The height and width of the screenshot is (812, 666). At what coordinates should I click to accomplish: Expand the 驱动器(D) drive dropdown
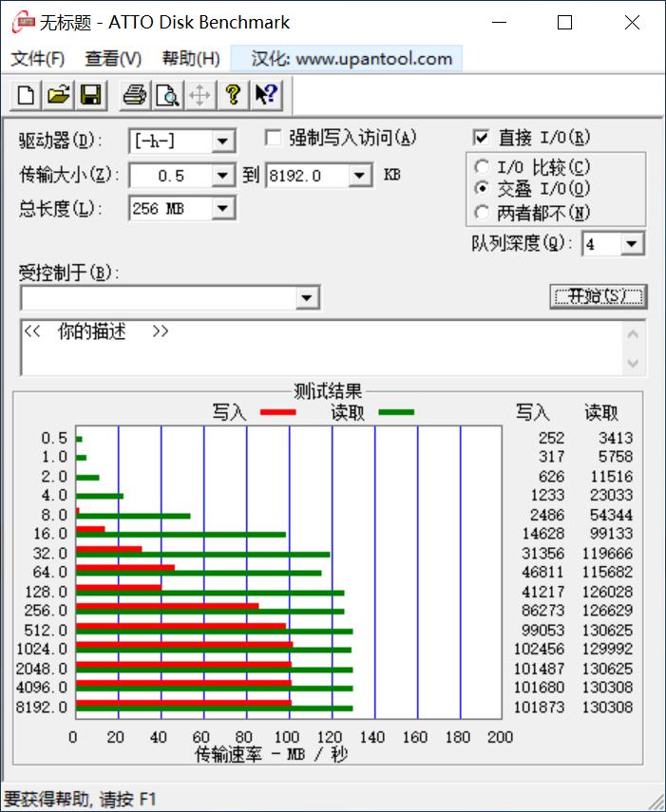[x=222, y=141]
